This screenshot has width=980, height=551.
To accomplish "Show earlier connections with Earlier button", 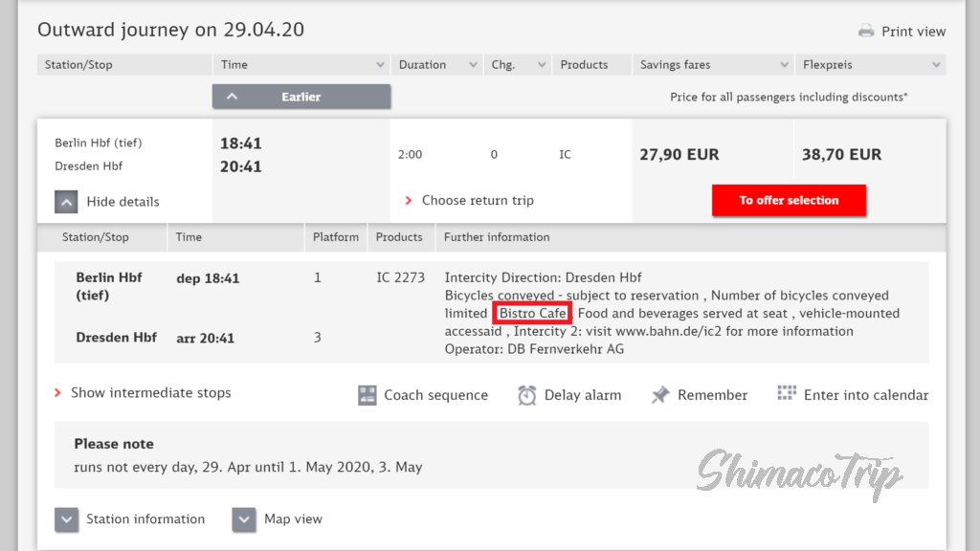I will (x=301, y=97).
